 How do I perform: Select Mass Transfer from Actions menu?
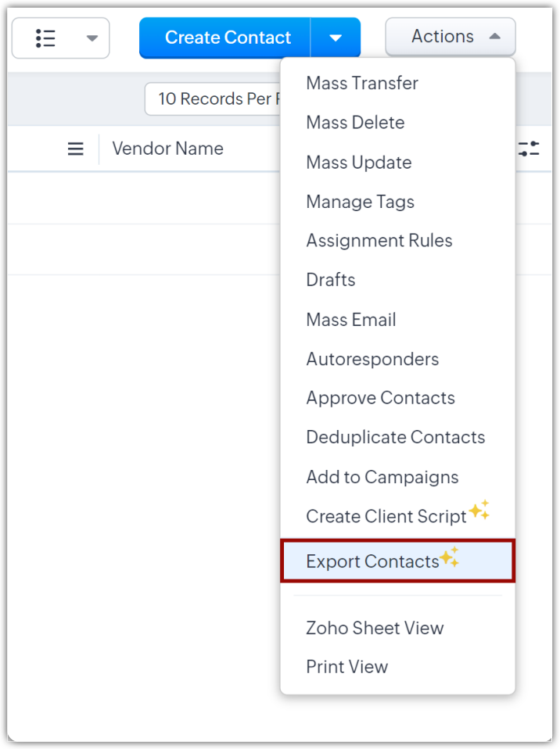[362, 83]
